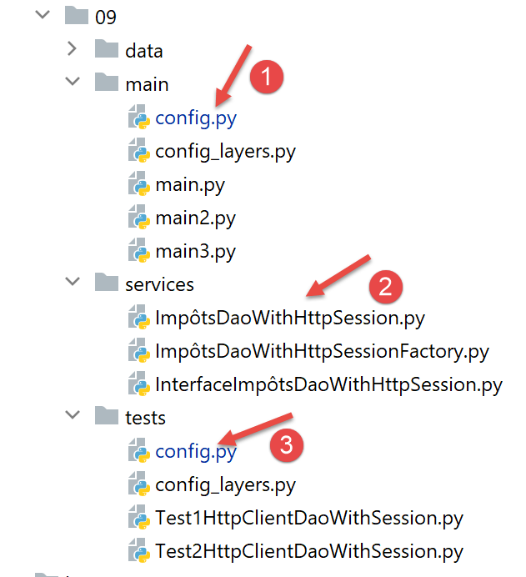Open config.py under the main folder
526x577 pixels.
[195, 118]
